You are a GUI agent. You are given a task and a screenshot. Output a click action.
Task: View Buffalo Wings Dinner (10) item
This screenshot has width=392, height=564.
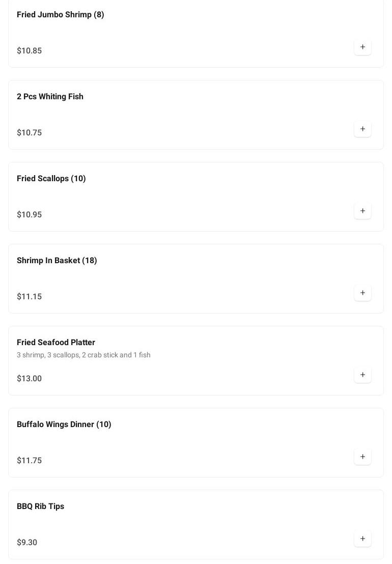(x=64, y=425)
